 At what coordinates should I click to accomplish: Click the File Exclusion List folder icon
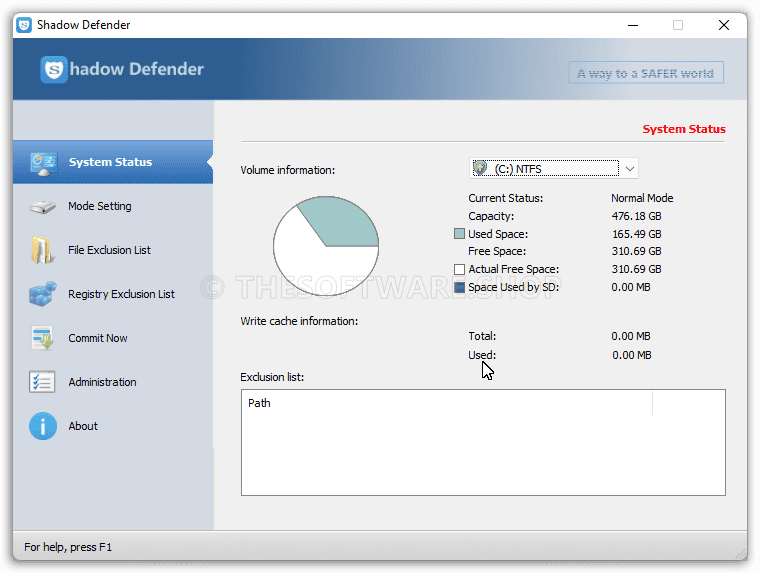[x=42, y=250]
